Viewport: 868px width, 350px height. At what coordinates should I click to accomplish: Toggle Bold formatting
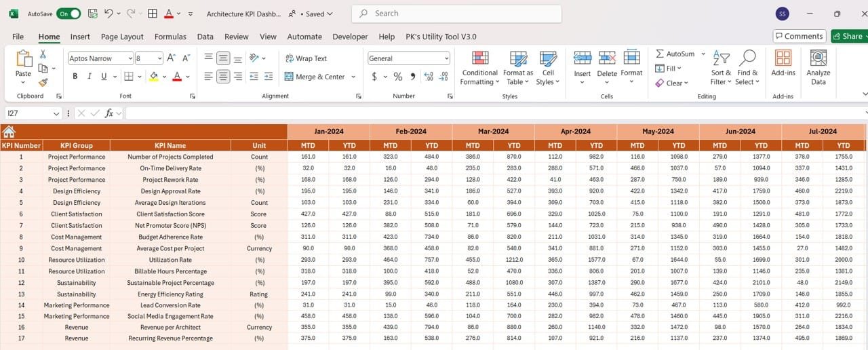[x=75, y=77]
